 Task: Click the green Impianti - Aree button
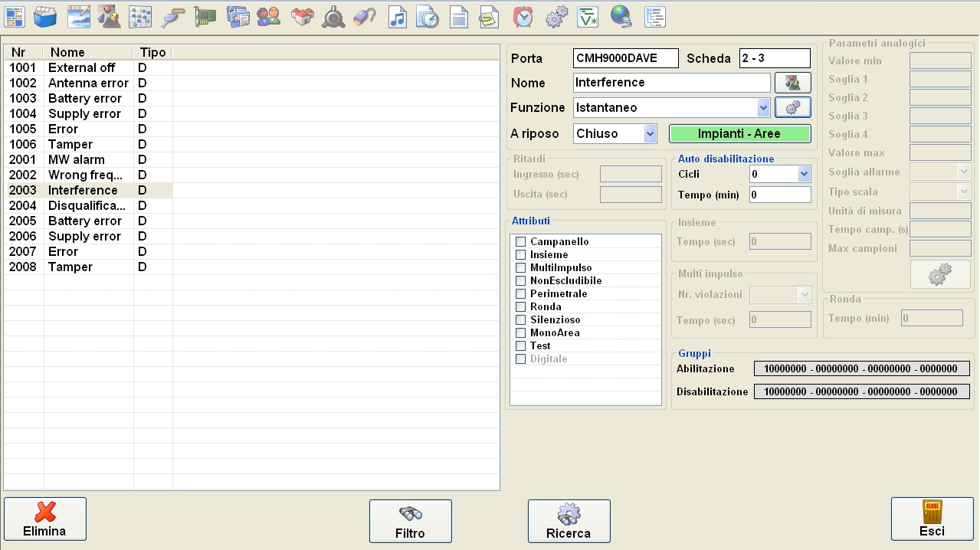(739, 134)
